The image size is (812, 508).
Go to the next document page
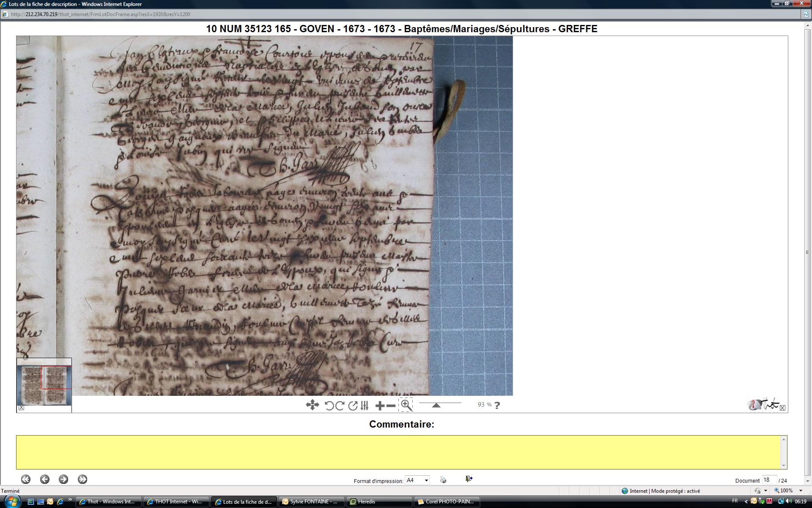[63, 479]
